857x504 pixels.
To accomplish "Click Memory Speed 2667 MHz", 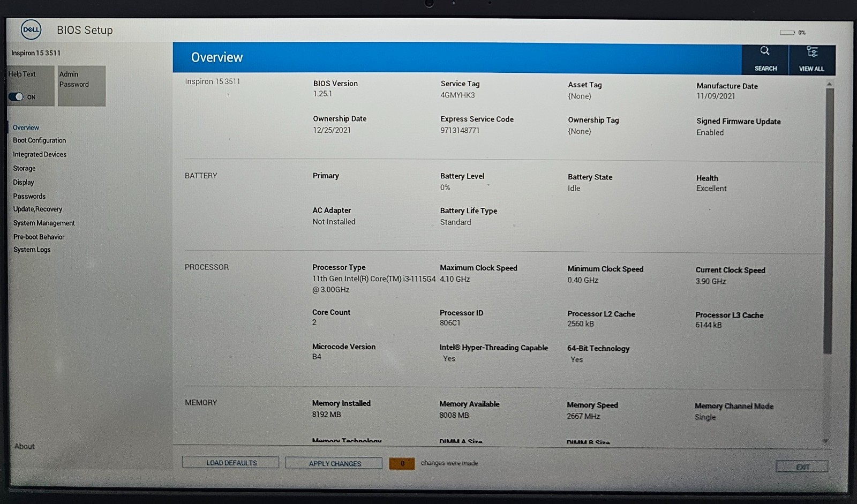I will [583, 416].
